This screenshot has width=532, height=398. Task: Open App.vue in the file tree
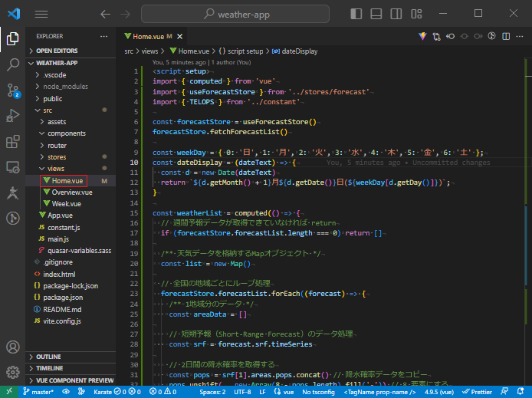[x=71, y=215]
